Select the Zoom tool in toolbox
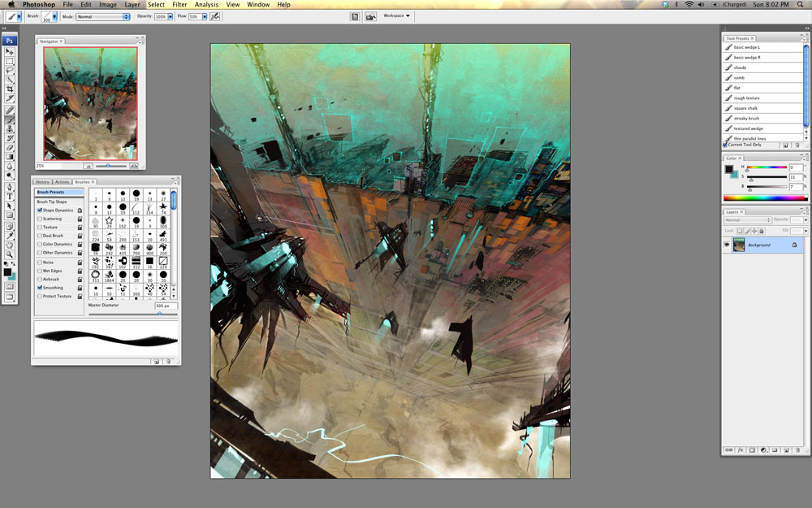This screenshot has width=812, height=508. pyautogui.click(x=9, y=254)
